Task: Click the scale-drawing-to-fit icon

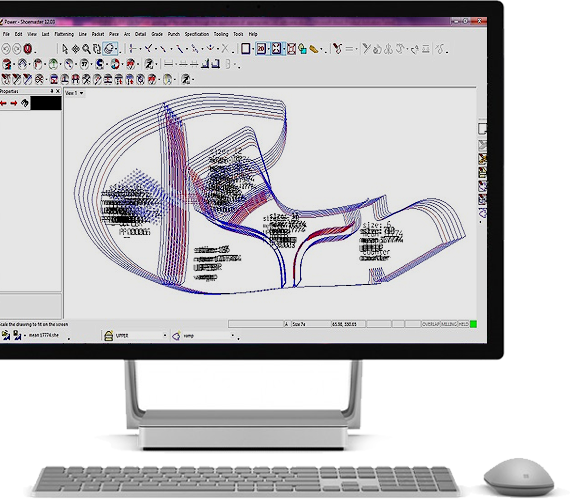Action: (x=276, y=48)
